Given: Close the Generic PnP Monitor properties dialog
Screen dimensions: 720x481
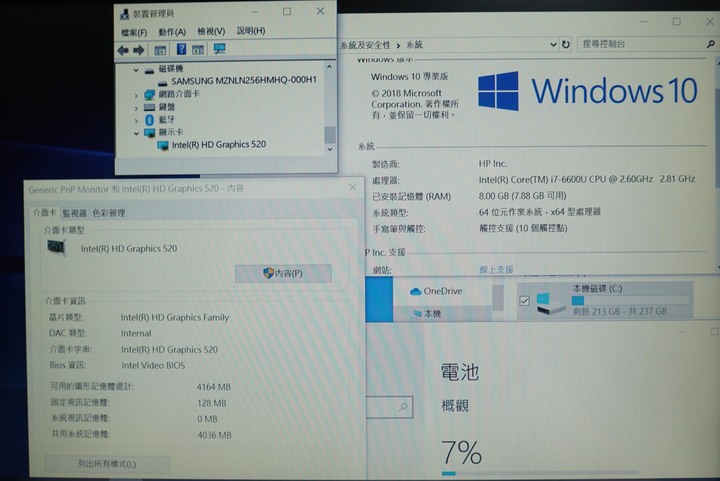Looking at the screenshot, I should pyautogui.click(x=353, y=187).
